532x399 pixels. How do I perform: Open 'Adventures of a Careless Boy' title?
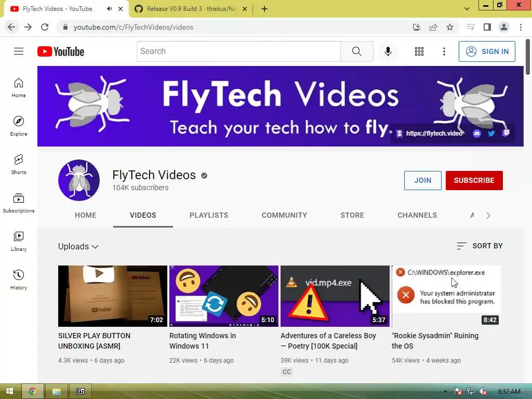click(x=328, y=341)
